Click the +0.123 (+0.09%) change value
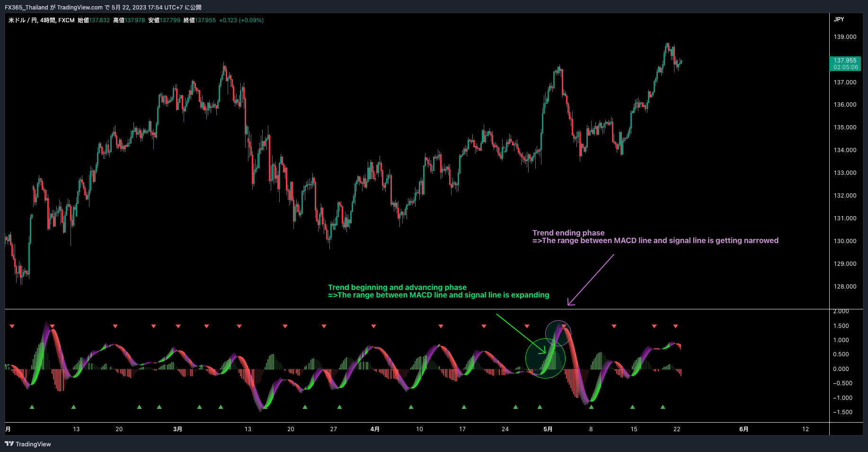This screenshot has width=868, height=452. [x=241, y=20]
